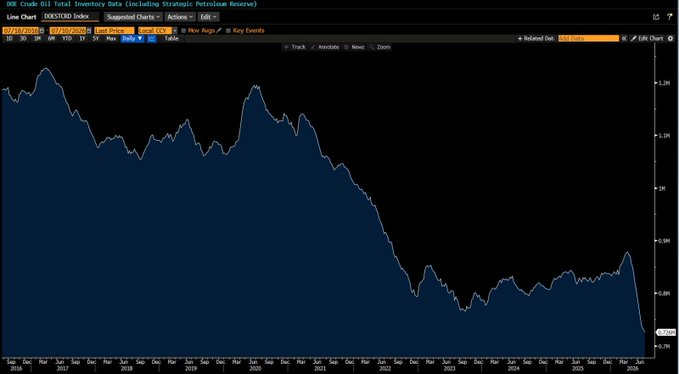Select the 6M range tab
This screenshot has height=374, width=679.
pyautogui.click(x=52, y=39)
